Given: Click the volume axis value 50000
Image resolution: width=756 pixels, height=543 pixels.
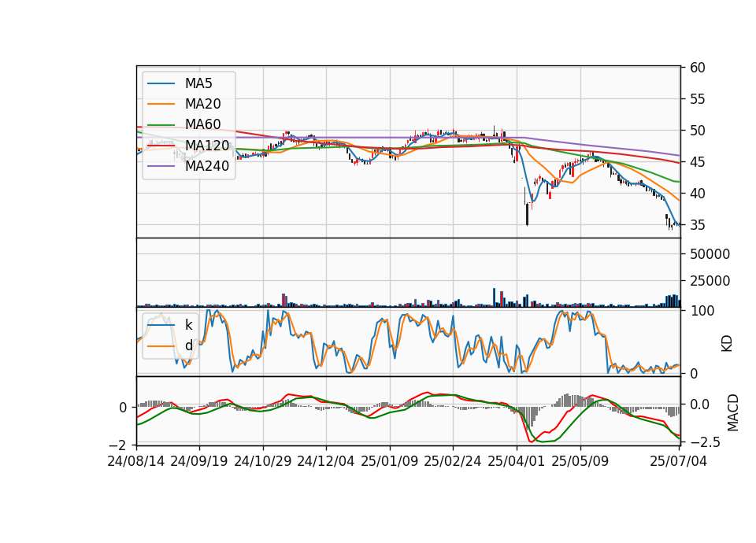Looking at the screenshot, I should 710,254.
